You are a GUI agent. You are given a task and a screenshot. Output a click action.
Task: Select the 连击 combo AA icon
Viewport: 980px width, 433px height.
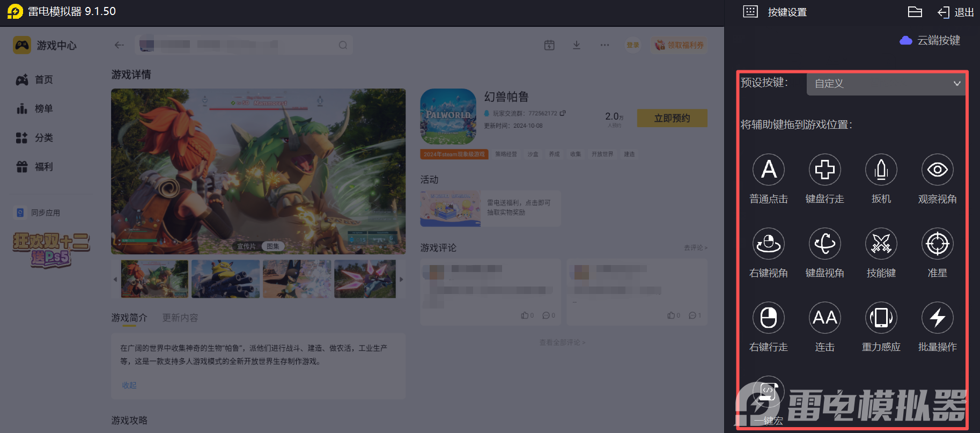(x=824, y=318)
